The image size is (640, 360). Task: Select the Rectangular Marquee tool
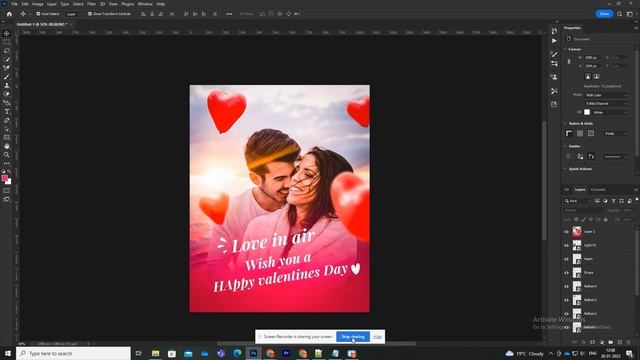[7, 42]
